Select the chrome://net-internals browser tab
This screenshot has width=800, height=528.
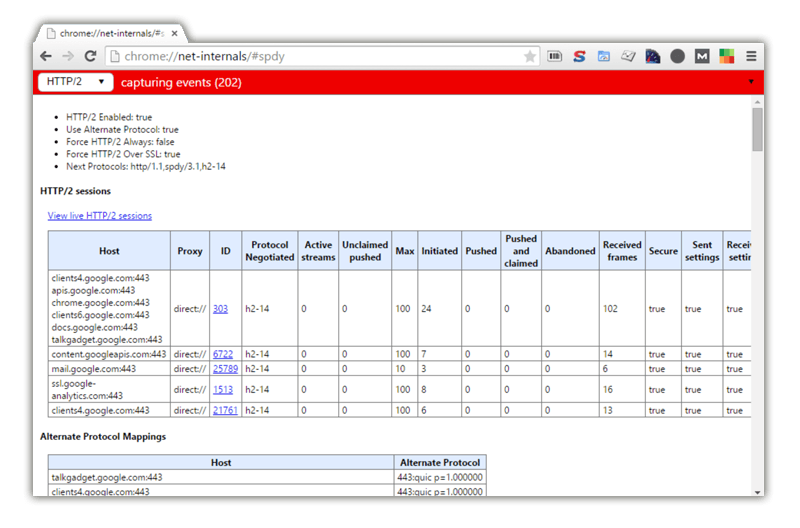112,33
